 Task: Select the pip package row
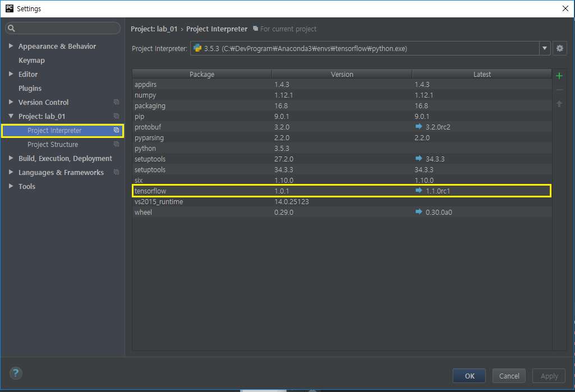[342, 116]
